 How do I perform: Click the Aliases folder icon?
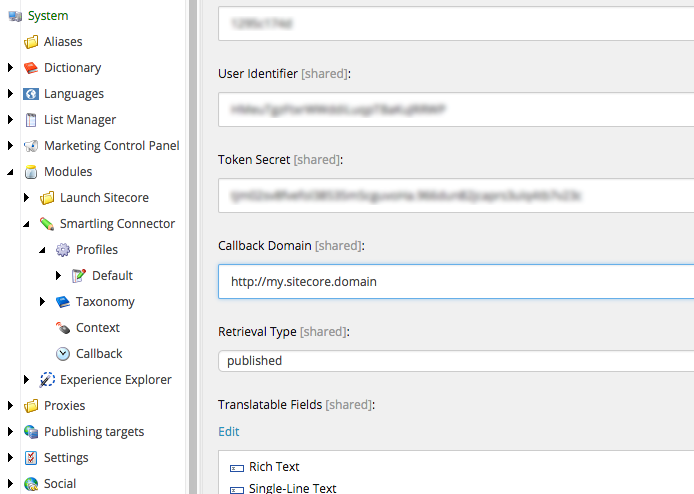(31, 42)
